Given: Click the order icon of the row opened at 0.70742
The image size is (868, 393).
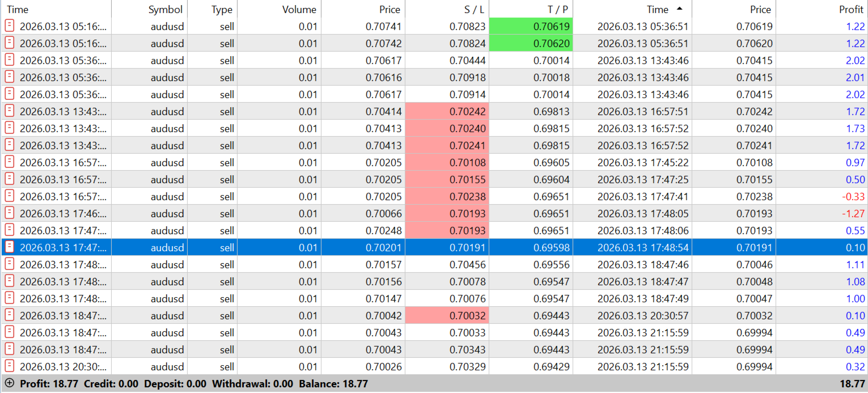Looking at the screenshot, I should coord(10,43).
